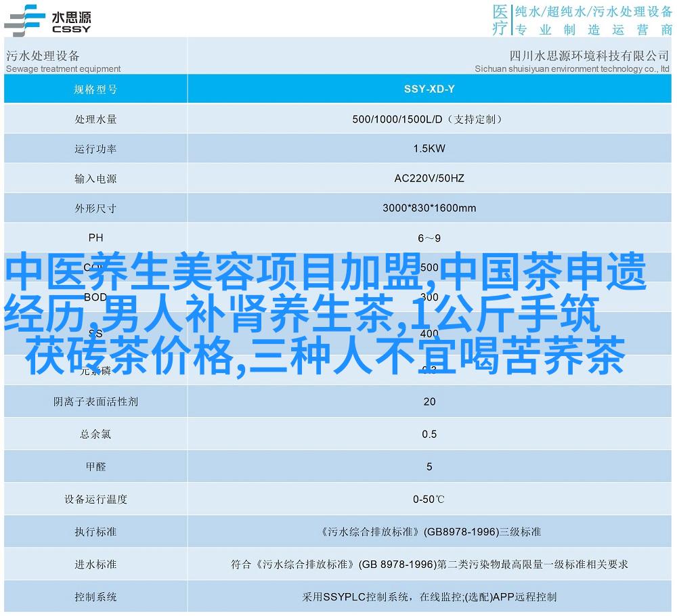Select the 甲醛 row label

[x=95, y=466]
